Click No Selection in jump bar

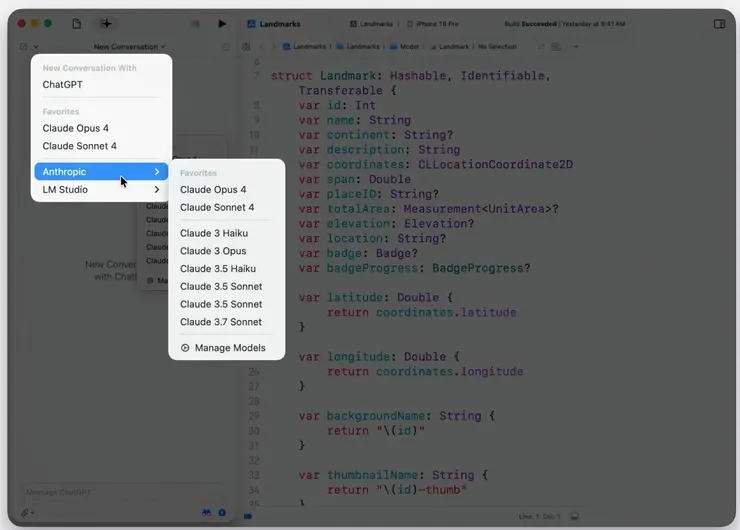tap(497, 47)
